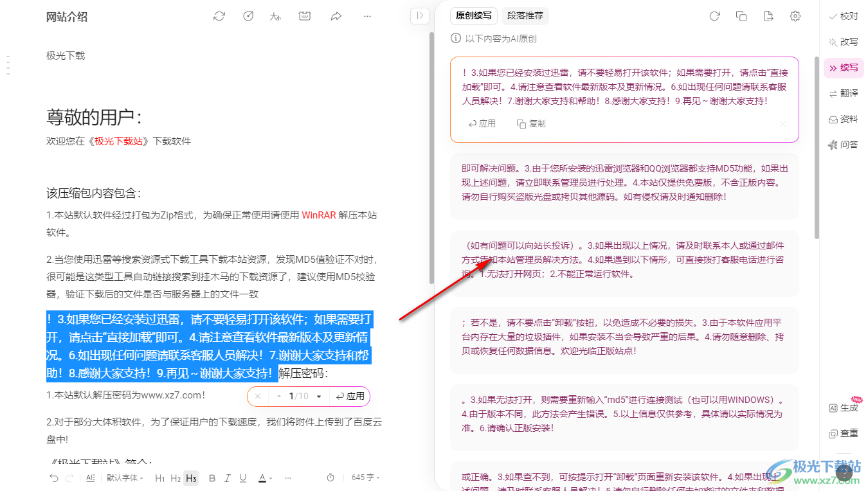The height and width of the screenshot is (491, 868).
Task: Open the 校对 proofreading tool
Action: [x=844, y=16]
